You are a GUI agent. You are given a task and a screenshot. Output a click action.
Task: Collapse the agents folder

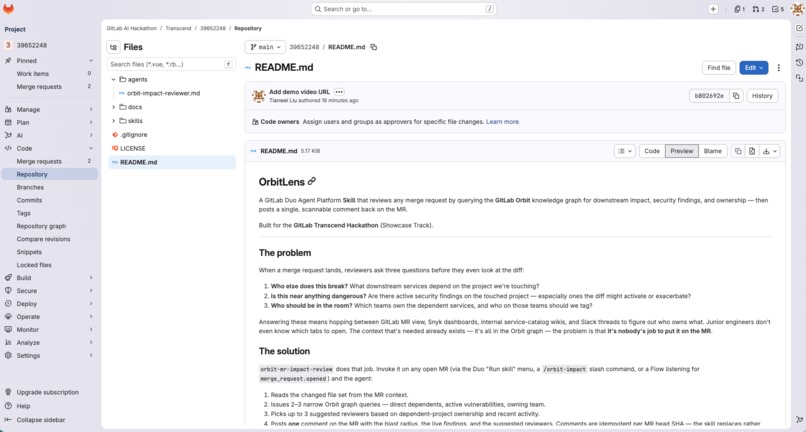point(114,80)
